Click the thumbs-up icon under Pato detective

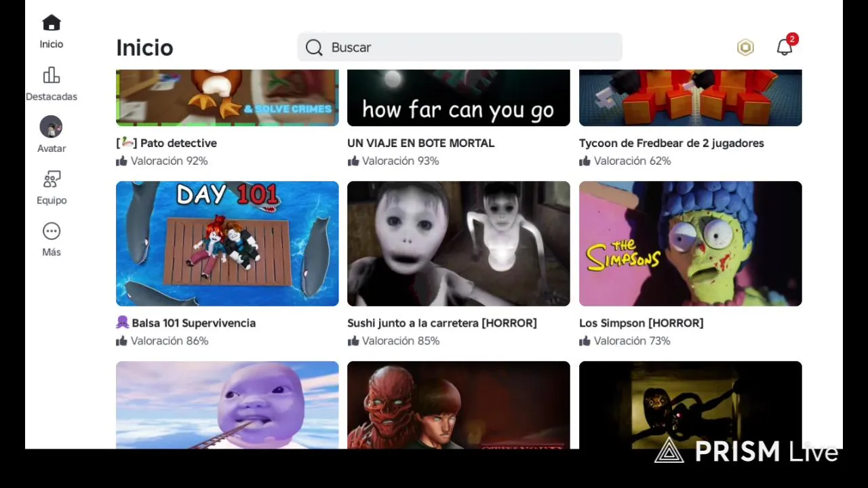click(x=122, y=161)
